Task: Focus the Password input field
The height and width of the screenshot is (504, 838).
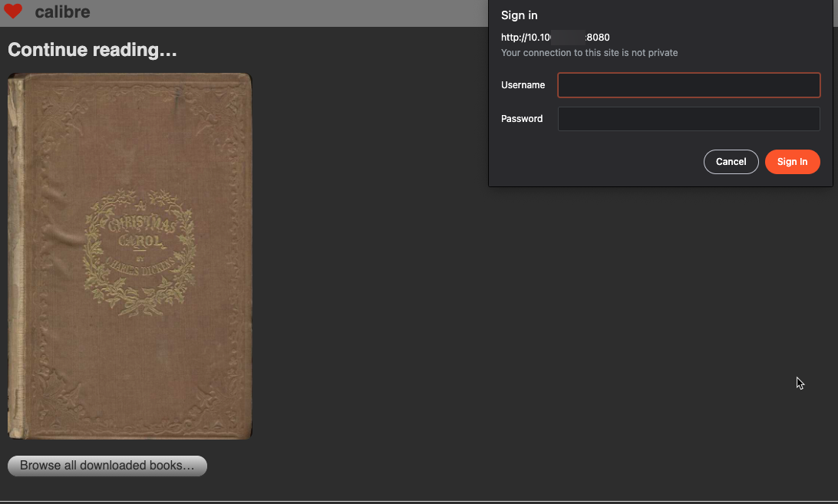Action: (689, 119)
